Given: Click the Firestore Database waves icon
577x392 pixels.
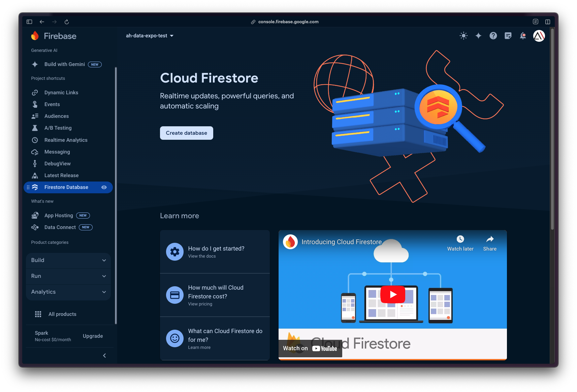Looking at the screenshot, I should point(35,187).
